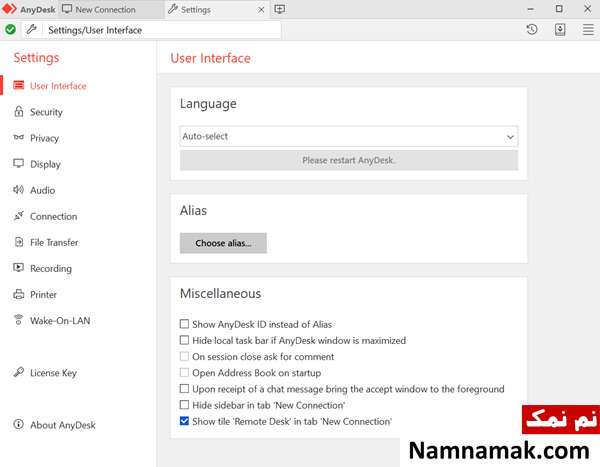Open the Language Auto-select dropdown
This screenshot has height=467, width=600.
[349, 136]
